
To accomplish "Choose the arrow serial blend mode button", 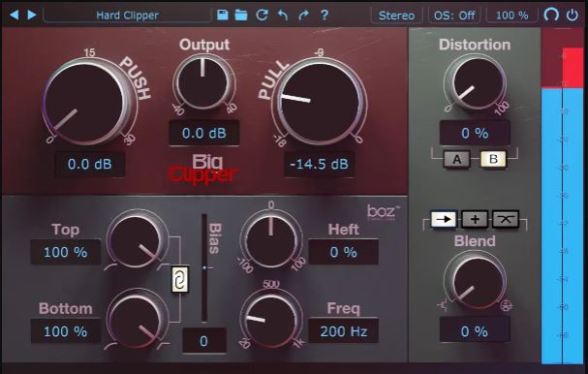I will (x=444, y=219).
